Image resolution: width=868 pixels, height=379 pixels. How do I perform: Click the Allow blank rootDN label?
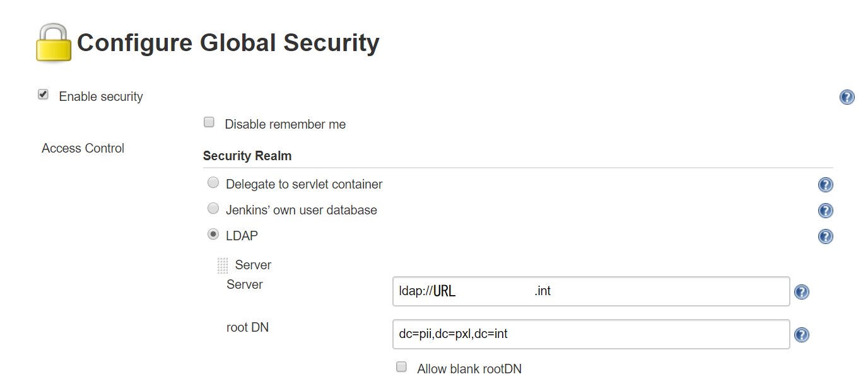[469, 369]
